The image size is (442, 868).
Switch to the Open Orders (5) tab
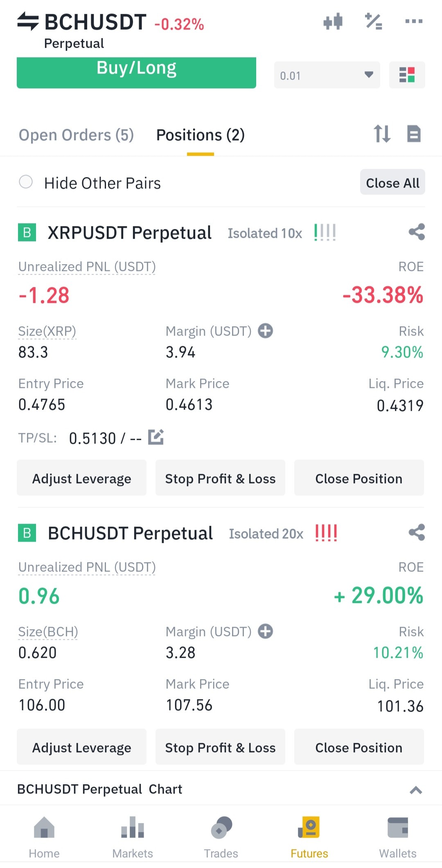point(77,135)
